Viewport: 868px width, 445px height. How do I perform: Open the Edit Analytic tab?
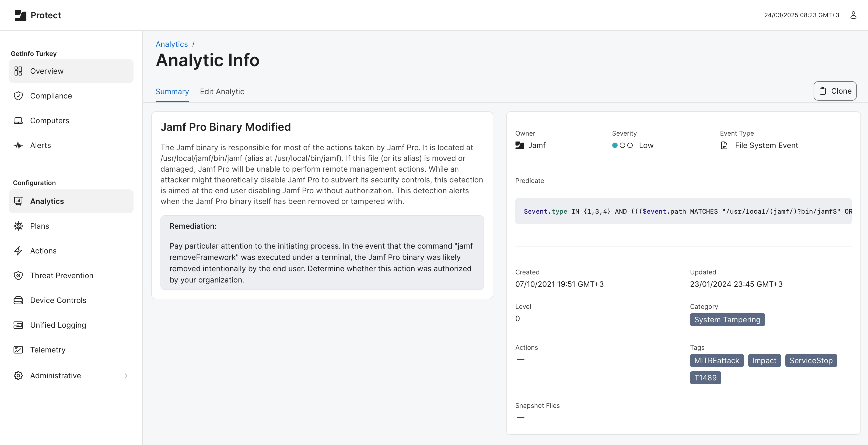(222, 91)
